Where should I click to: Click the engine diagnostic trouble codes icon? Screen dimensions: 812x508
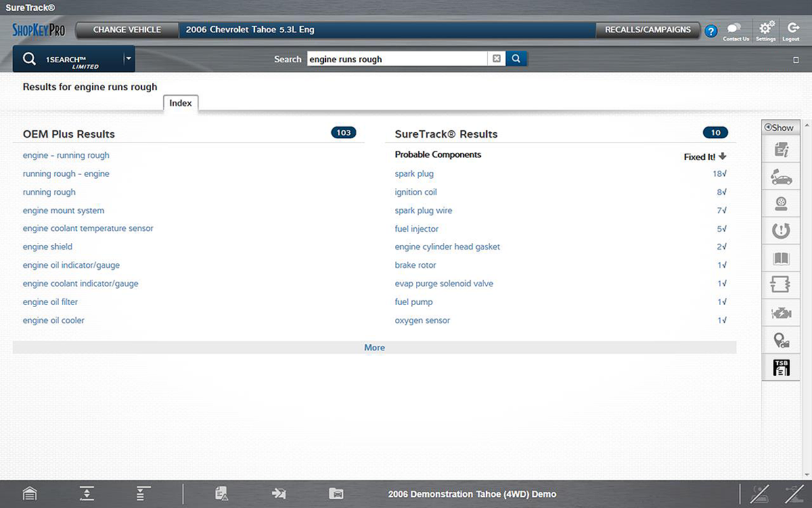[781, 313]
